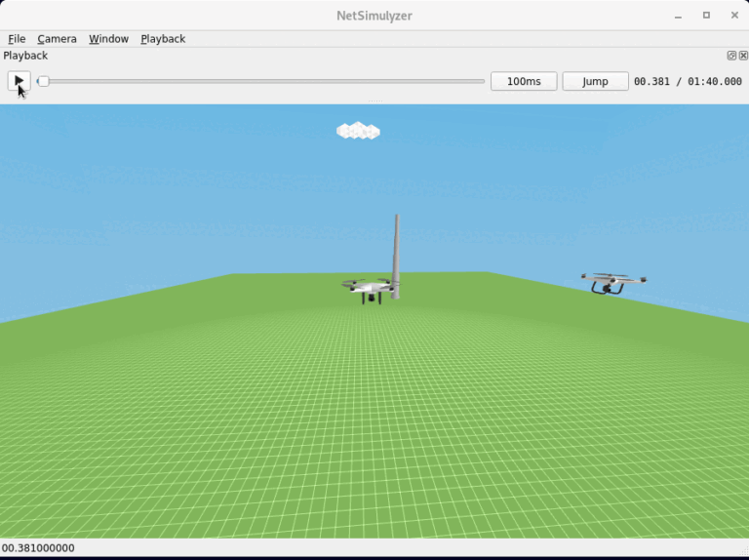The height and width of the screenshot is (560, 749).
Task: Click the Jump button
Action: click(x=595, y=81)
